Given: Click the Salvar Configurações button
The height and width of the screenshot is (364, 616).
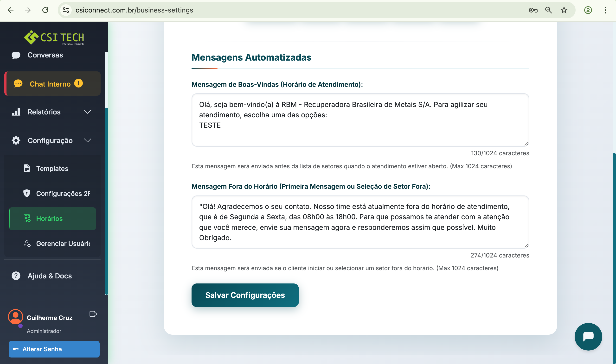Looking at the screenshot, I should pos(245,295).
